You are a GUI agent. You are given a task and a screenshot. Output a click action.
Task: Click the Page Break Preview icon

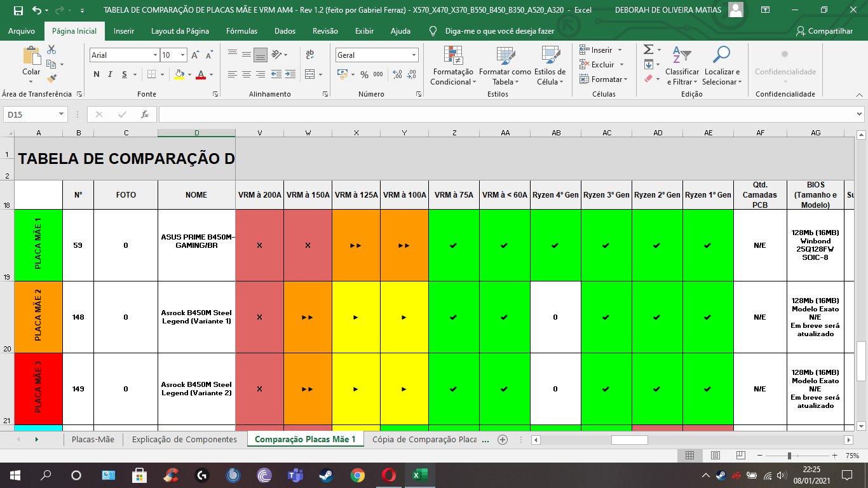pyautogui.click(x=740, y=456)
